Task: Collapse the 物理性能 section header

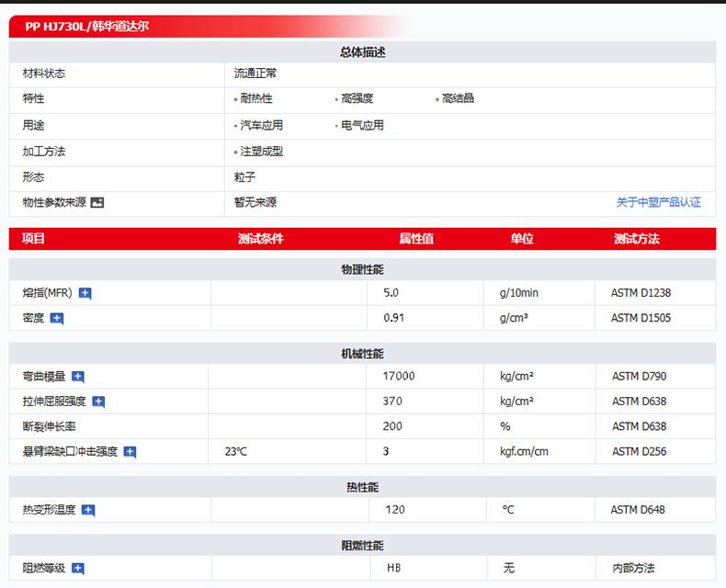Action: click(x=362, y=269)
